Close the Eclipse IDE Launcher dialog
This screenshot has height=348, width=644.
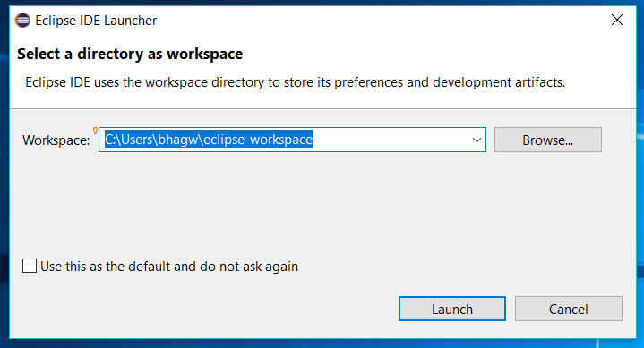point(617,20)
